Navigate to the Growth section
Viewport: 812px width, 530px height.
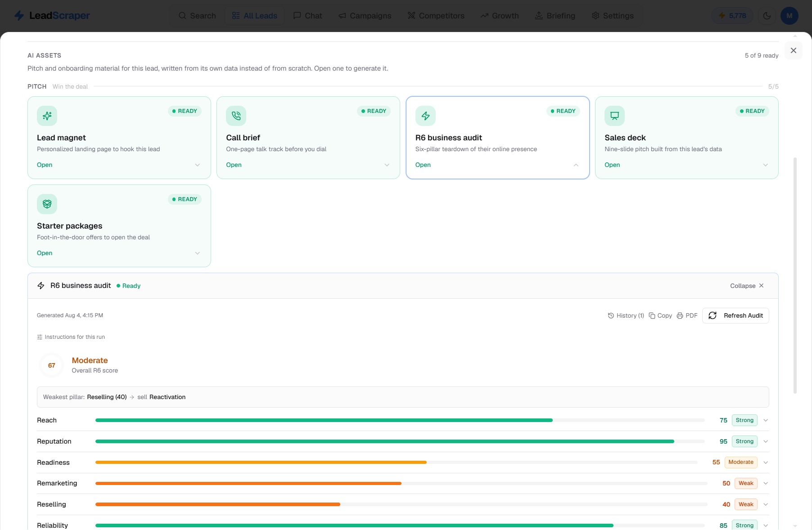click(499, 16)
